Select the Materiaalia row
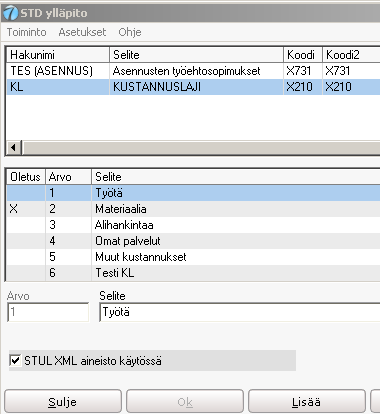The image size is (380, 414). click(x=193, y=209)
